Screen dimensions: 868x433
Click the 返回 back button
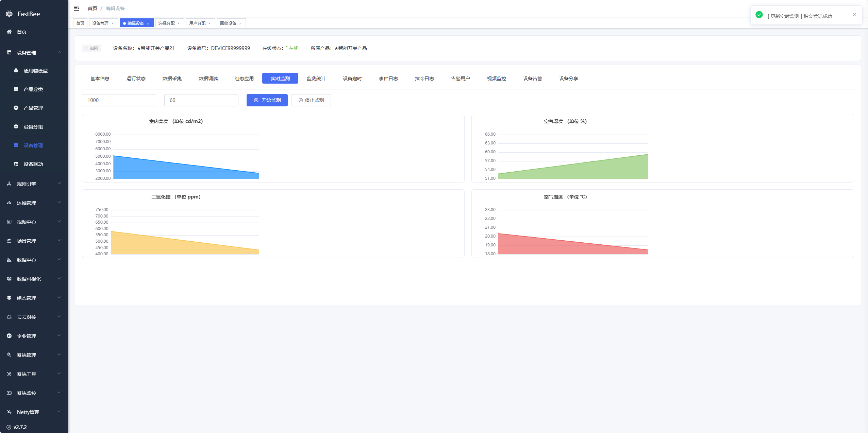tap(91, 48)
